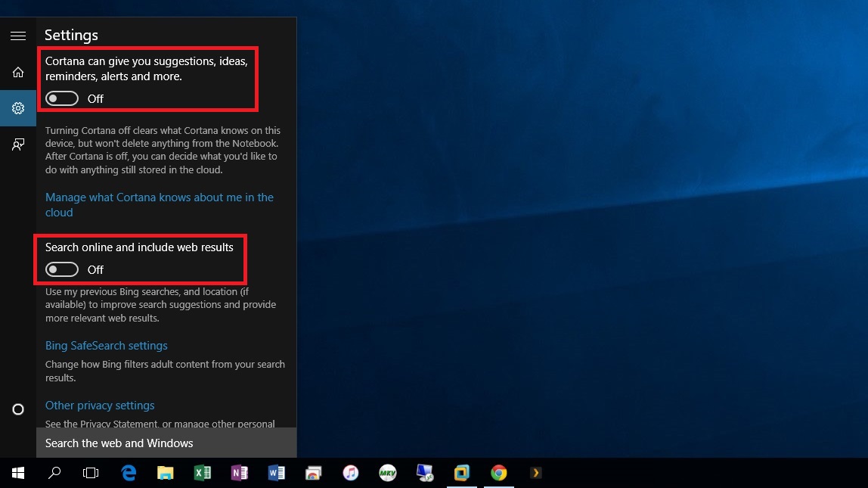This screenshot has height=488, width=868.
Task: Click the taskbar search magnifier icon
Action: (54, 473)
